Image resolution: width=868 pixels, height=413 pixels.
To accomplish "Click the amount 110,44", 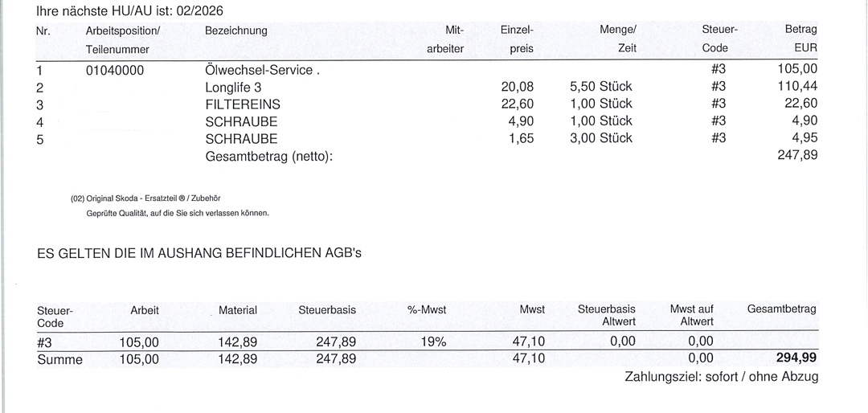I will coord(798,87).
